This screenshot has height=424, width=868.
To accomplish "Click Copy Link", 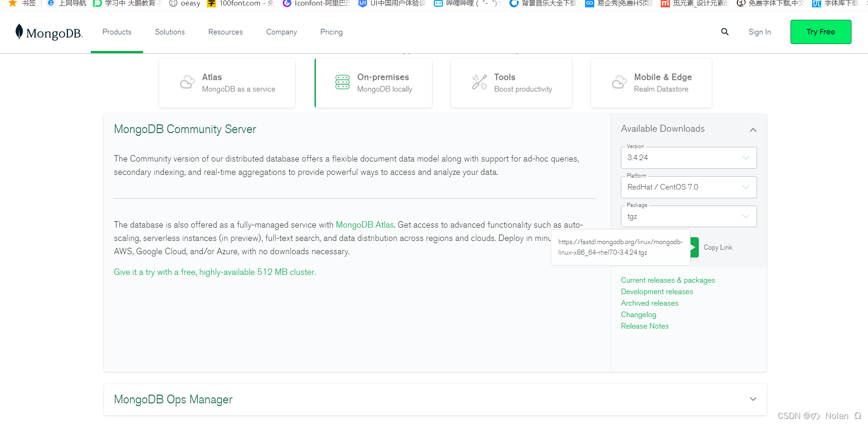I will pyautogui.click(x=718, y=247).
